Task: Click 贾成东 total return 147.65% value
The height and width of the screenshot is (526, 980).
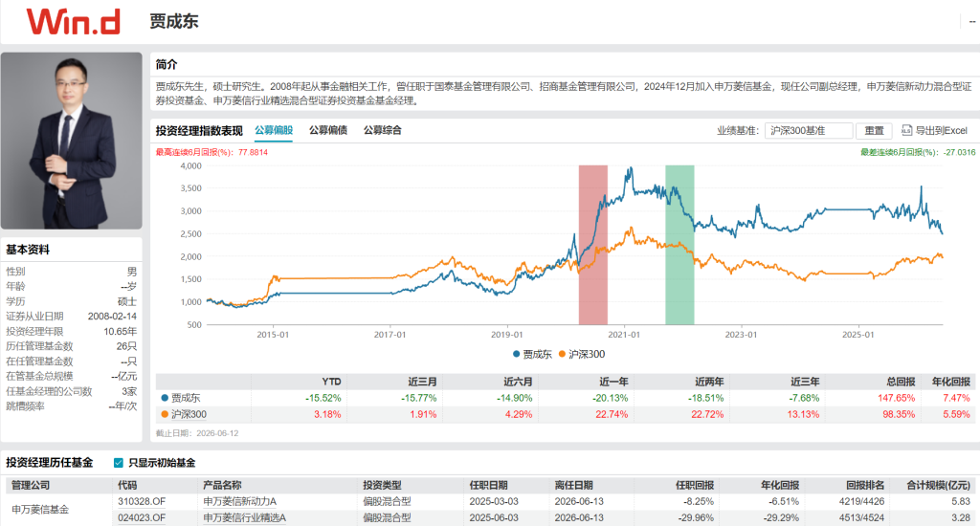Action: 896,398
